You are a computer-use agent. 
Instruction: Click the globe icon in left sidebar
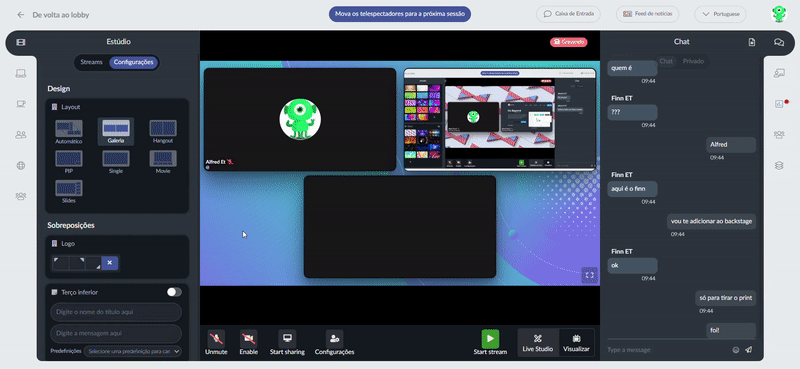[x=21, y=165]
